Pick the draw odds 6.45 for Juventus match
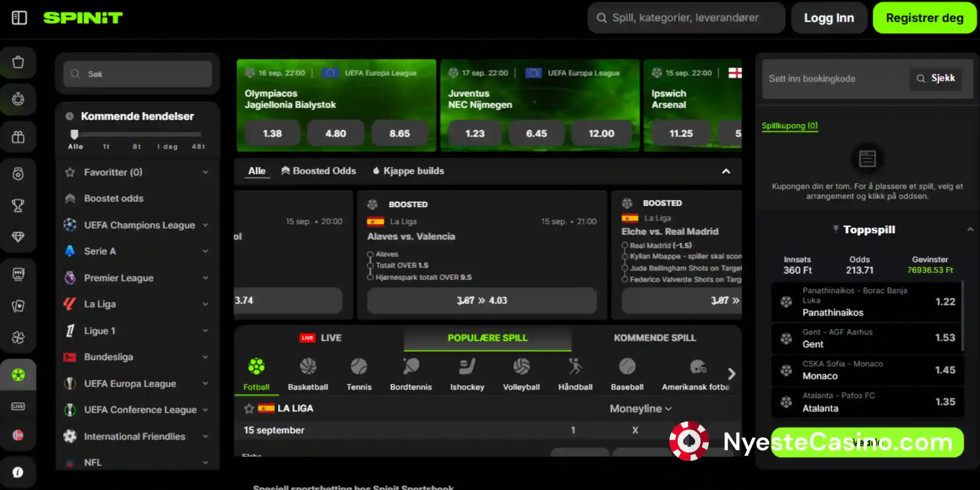 [536, 133]
